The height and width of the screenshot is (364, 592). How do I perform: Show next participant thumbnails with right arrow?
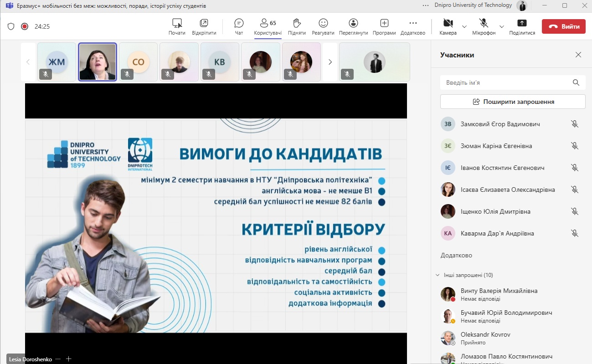(330, 62)
